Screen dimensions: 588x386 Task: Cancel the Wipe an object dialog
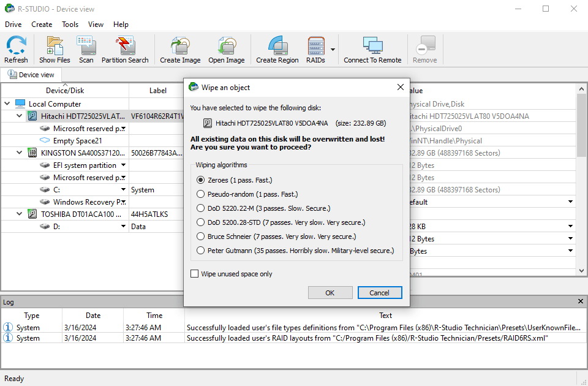point(379,293)
